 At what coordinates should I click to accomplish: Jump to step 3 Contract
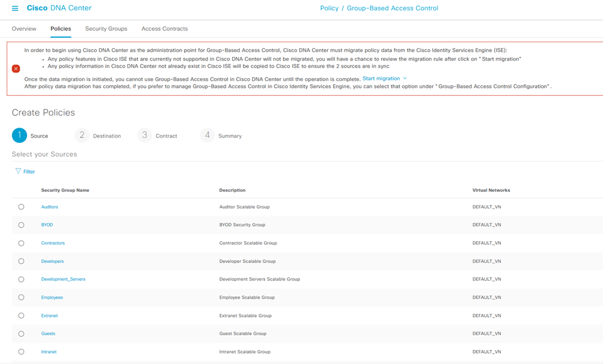(x=144, y=136)
